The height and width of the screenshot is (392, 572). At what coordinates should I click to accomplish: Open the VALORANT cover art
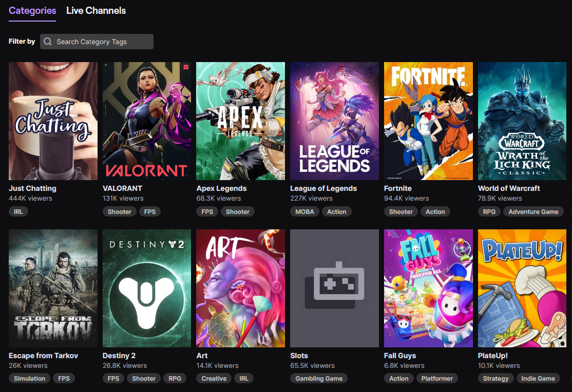(147, 121)
